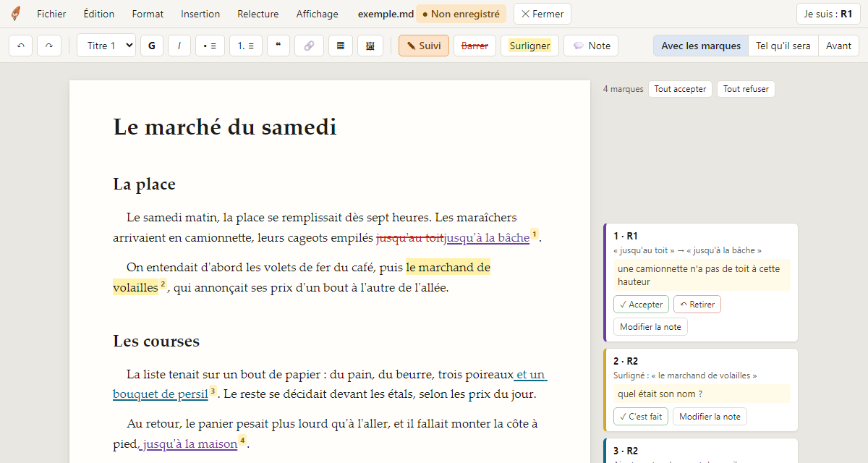Insert a hyperlink with the chain icon
This screenshot has height=463, width=868.
click(309, 46)
